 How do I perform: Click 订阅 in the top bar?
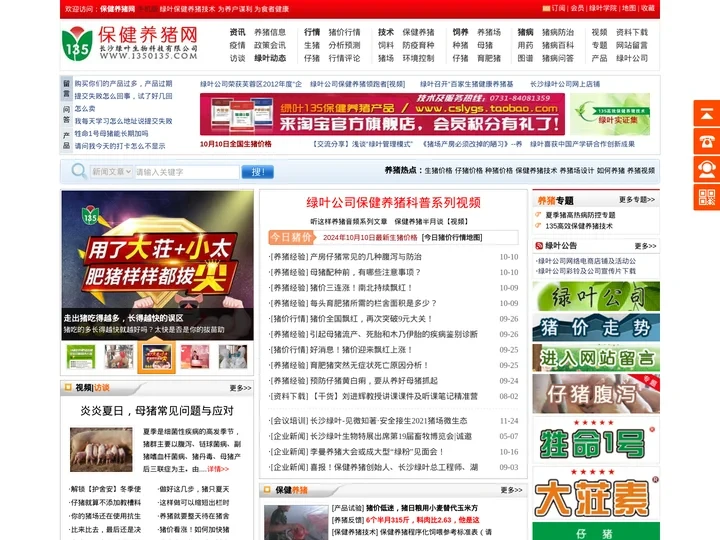pyautogui.click(x=558, y=8)
